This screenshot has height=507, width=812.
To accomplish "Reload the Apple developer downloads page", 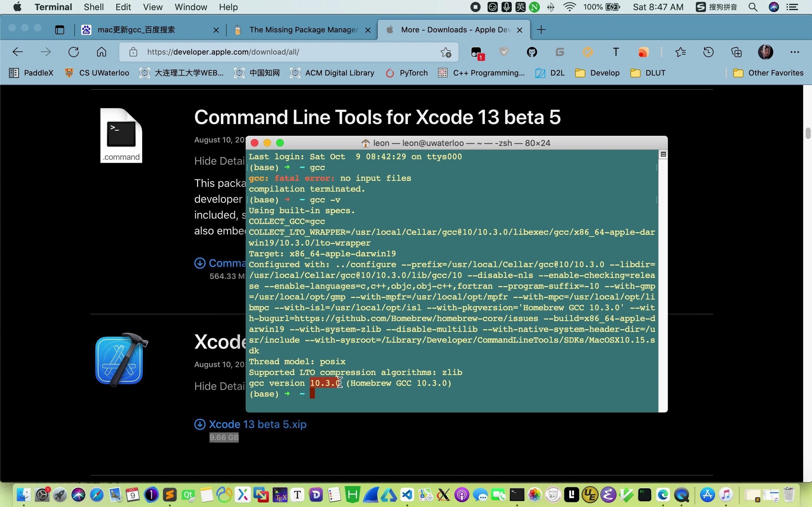I will coord(73,52).
